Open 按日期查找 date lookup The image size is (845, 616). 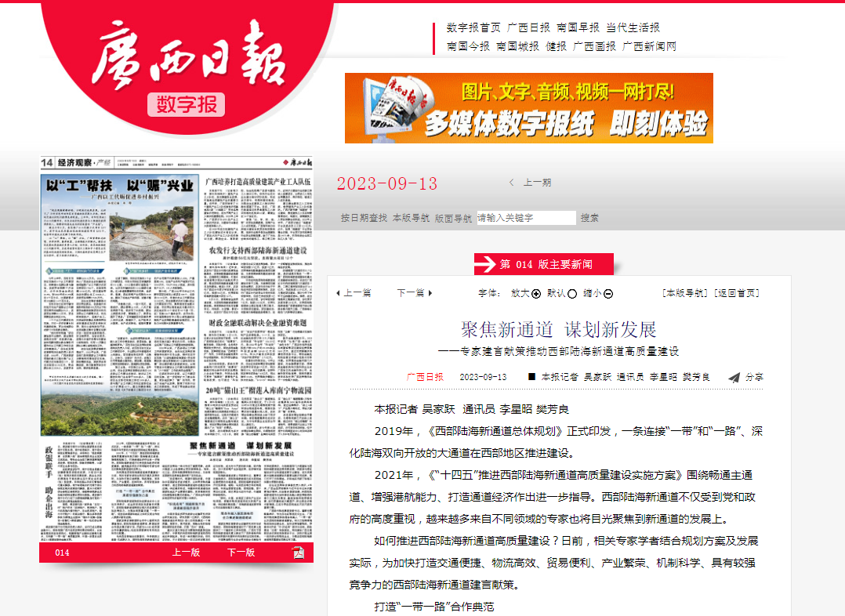pos(364,218)
